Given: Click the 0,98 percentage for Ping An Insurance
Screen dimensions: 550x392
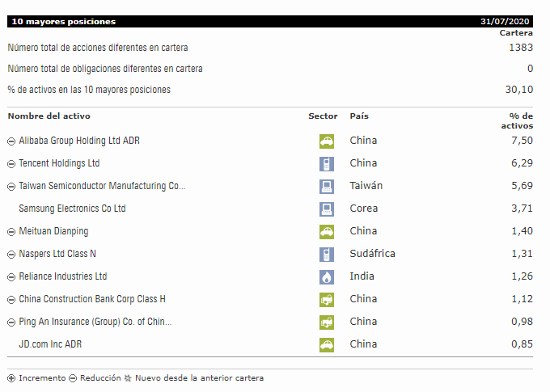Looking at the screenshot, I should (x=522, y=322).
